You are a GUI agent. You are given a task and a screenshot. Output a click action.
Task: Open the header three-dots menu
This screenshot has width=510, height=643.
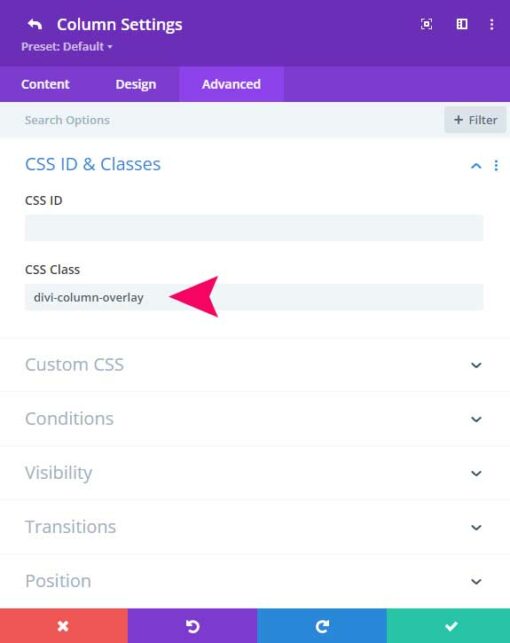point(492,24)
